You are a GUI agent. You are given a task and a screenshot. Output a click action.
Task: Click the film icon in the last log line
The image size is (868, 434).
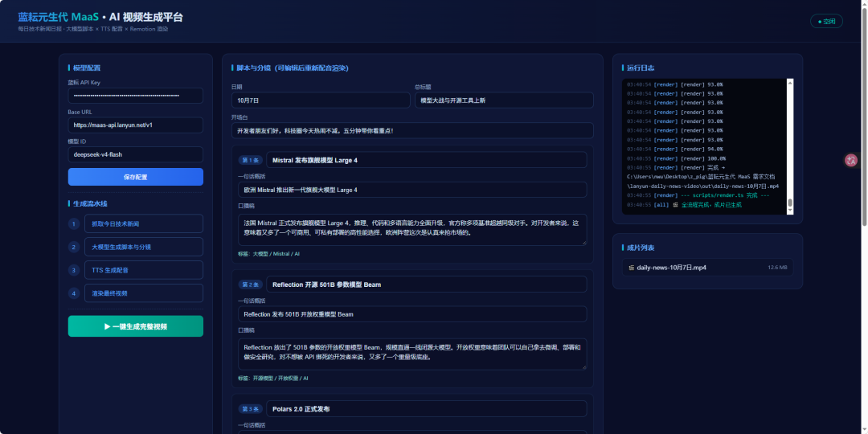tap(675, 205)
